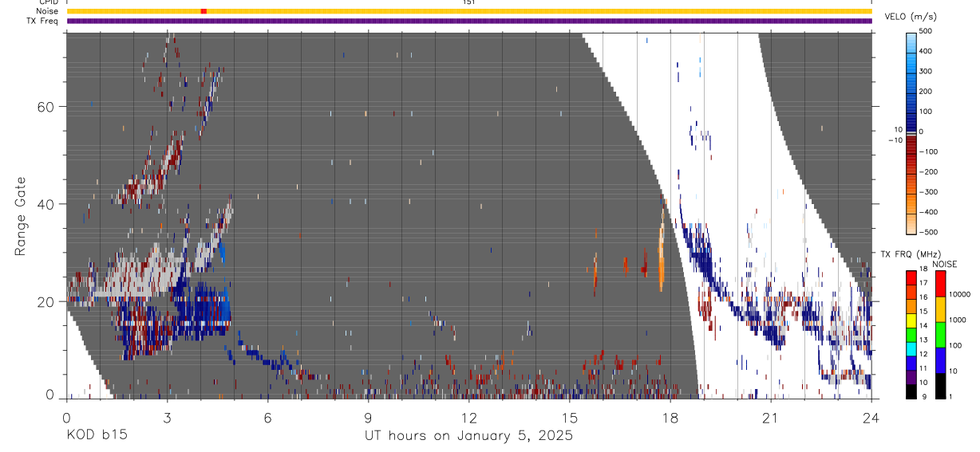The image size is (980, 452).
Task: Pick the black swatch in NOISE bar
Action: click(940, 385)
